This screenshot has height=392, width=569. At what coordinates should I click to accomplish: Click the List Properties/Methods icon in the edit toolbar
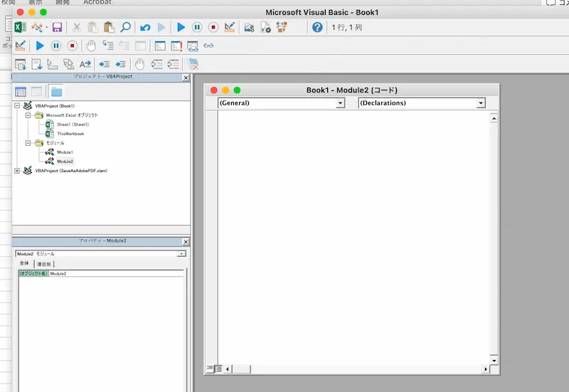click(x=21, y=65)
